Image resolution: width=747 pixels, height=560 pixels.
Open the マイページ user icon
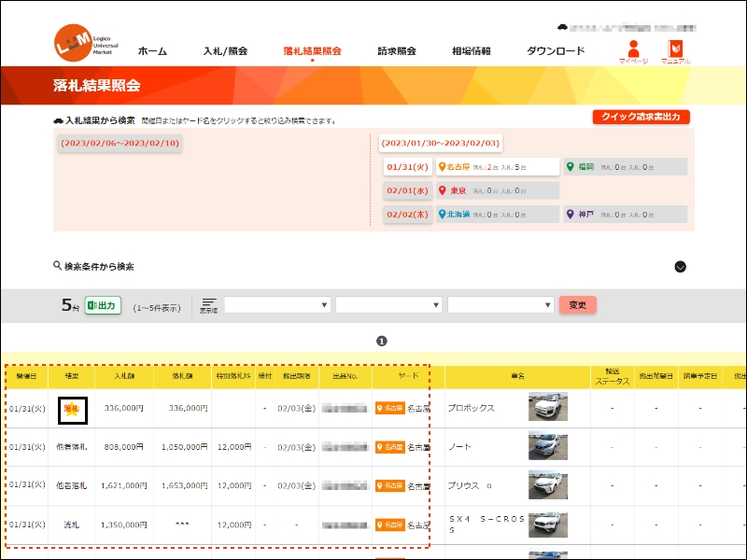coord(633,50)
